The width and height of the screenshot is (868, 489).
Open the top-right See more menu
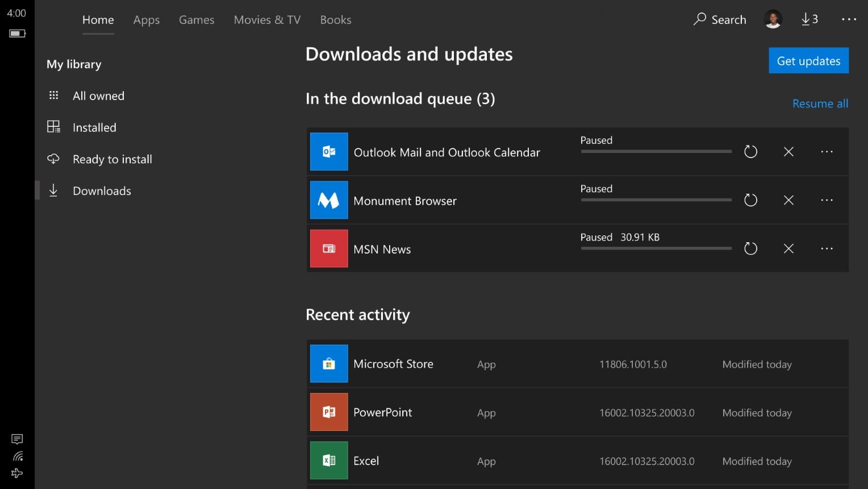click(x=849, y=19)
